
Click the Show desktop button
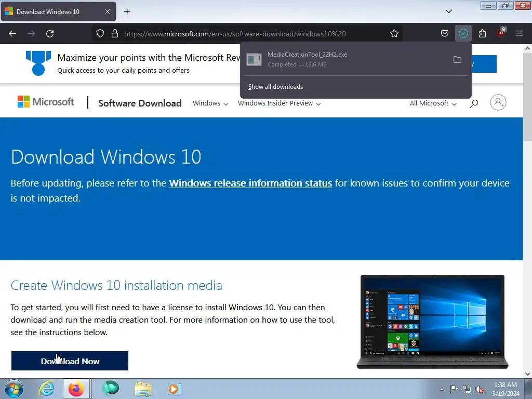click(528, 389)
